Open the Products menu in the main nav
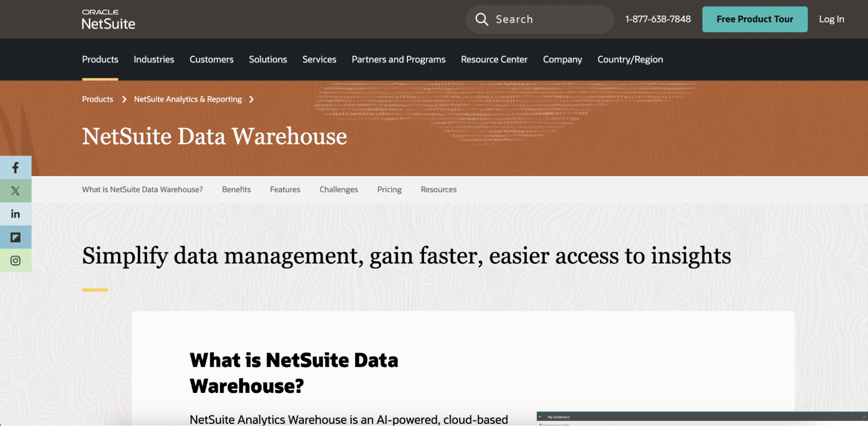 coord(100,60)
